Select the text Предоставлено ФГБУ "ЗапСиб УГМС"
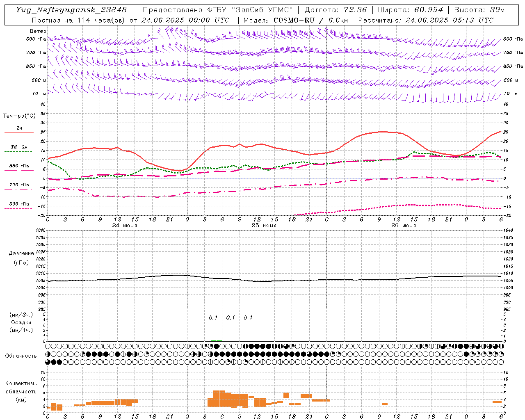 [x=218, y=10]
